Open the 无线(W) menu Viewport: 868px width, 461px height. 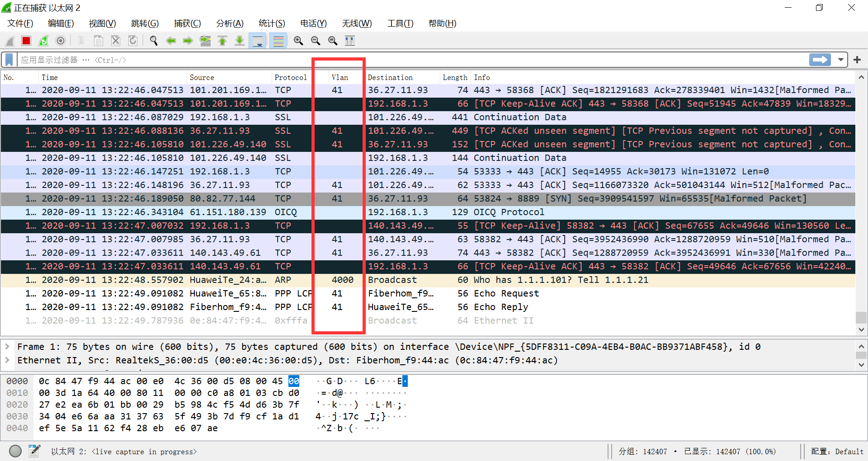tap(357, 24)
